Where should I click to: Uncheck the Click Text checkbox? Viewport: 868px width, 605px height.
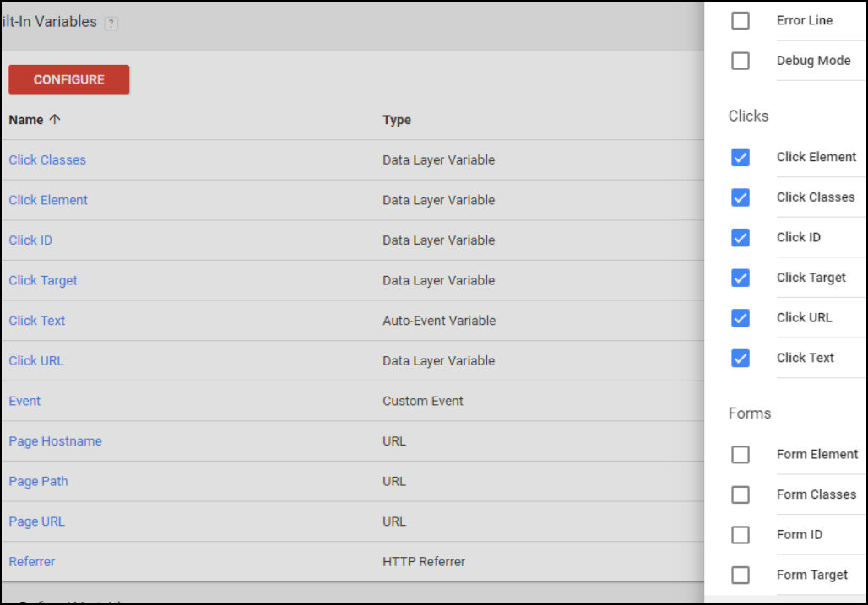coord(741,358)
